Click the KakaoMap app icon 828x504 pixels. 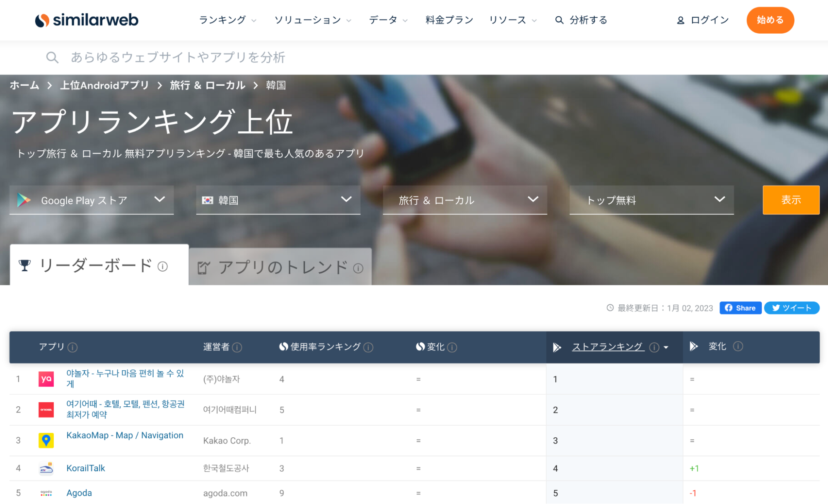click(46, 440)
